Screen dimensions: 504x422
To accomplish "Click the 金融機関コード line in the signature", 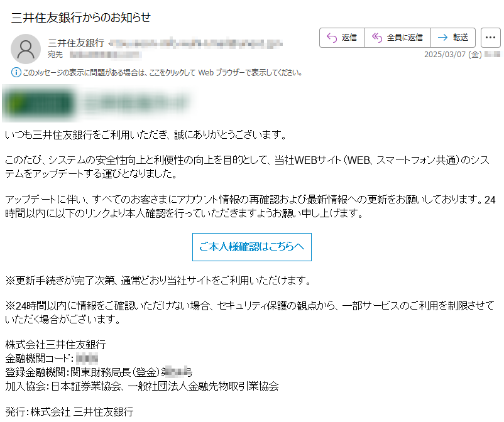I will 52,359.
